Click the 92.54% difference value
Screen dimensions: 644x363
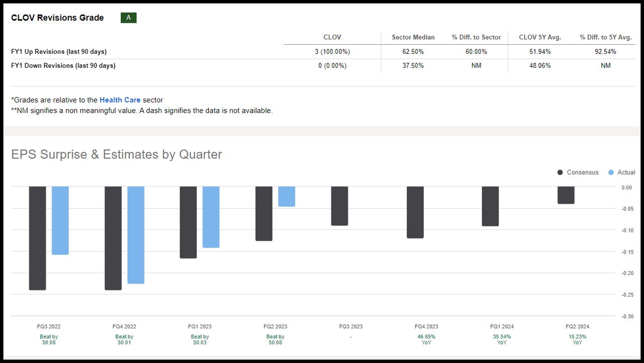pyautogui.click(x=605, y=51)
